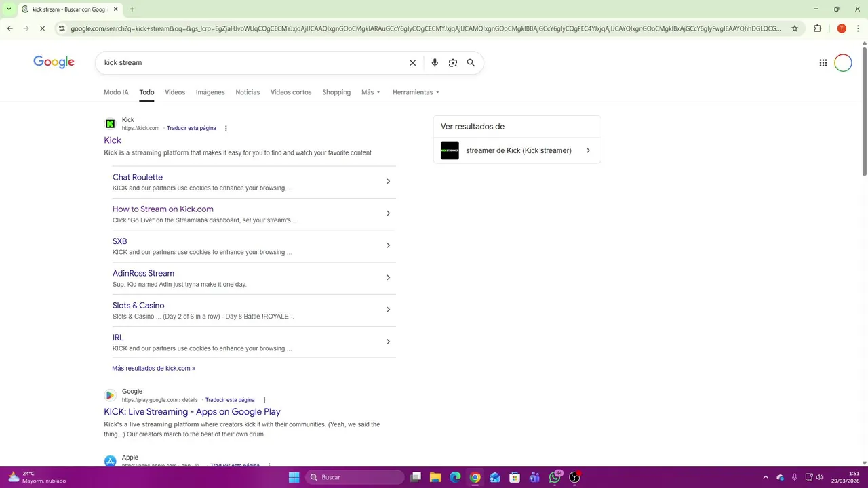
Task: Clear the search box with the X icon
Action: (x=412, y=62)
